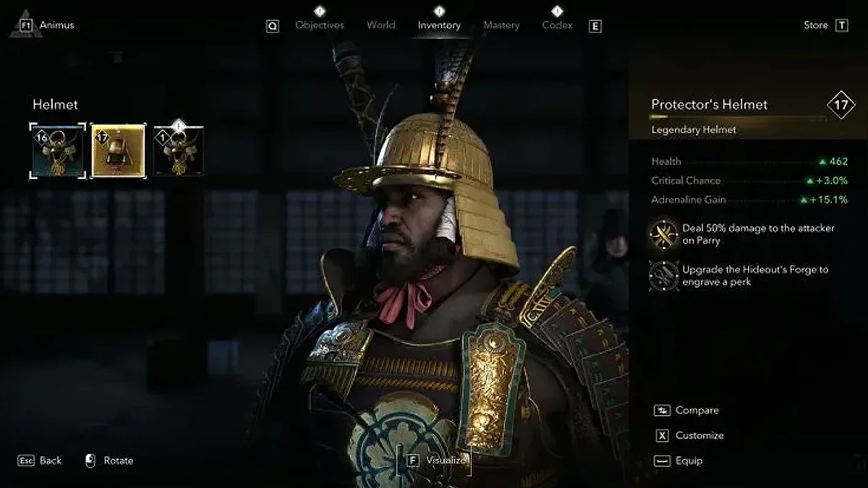Go to the Codex tab
Image resolution: width=868 pixels, height=488 pixels.
(557, 25)
